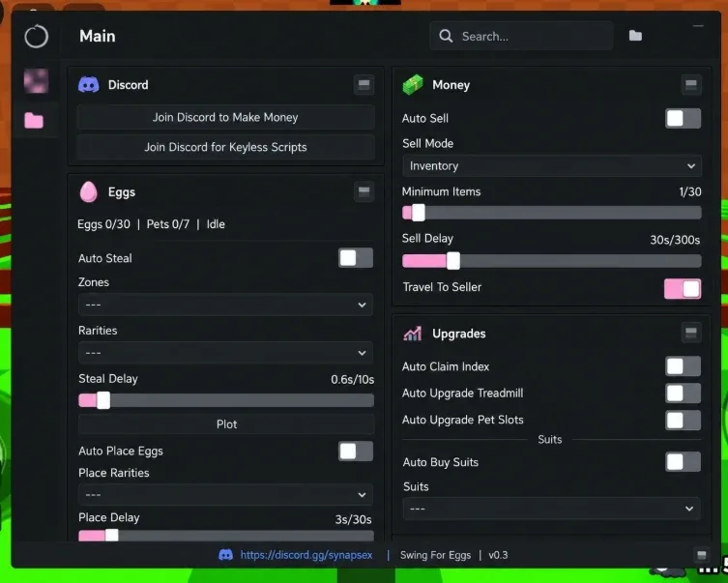
Task: Click the 3s/30s Place Delay value
Action: point(353,519)
